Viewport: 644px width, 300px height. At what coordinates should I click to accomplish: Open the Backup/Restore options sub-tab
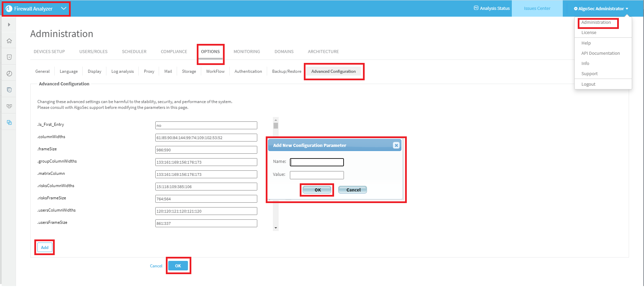286,71
